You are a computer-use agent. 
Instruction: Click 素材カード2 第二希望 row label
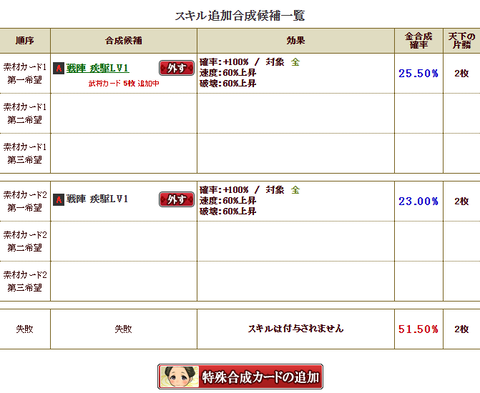(25, 241)
